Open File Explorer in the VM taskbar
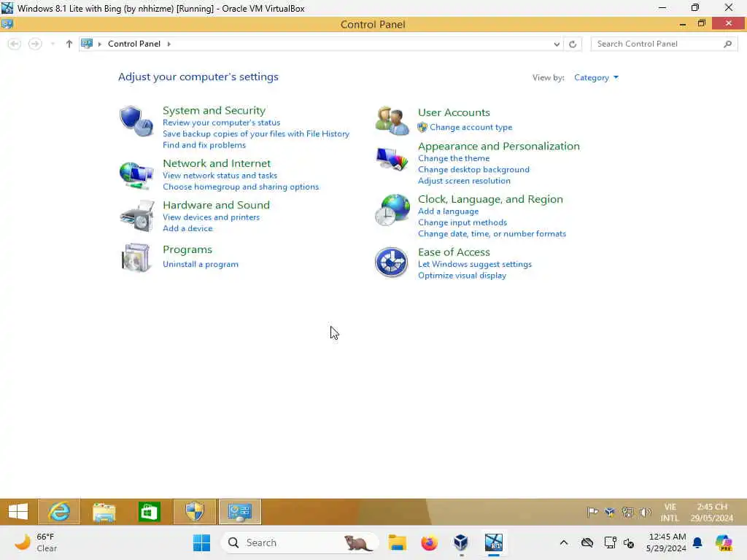The width and height of the screenshot is (747, 560). tap(104, 512)
